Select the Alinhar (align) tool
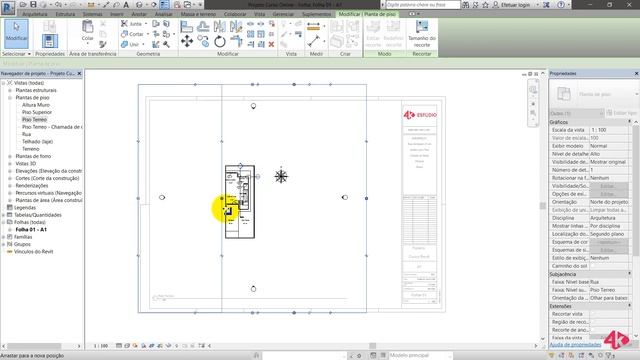 [x=187, y=27]
